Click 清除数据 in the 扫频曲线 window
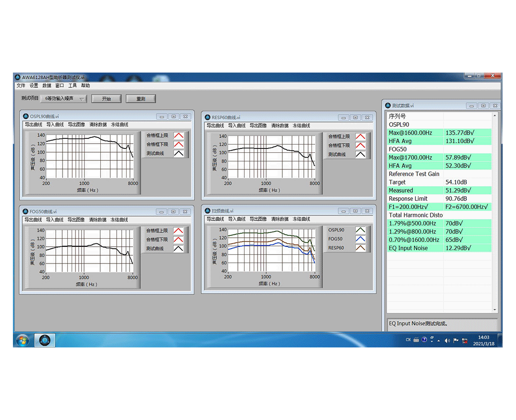516x420 pixels. (x=279, y=220)
